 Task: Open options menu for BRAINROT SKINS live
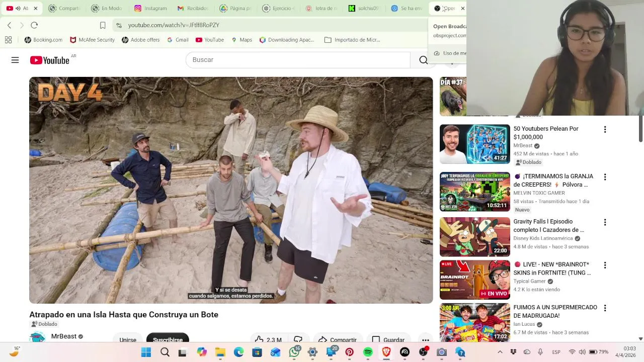tap(605, 265)
